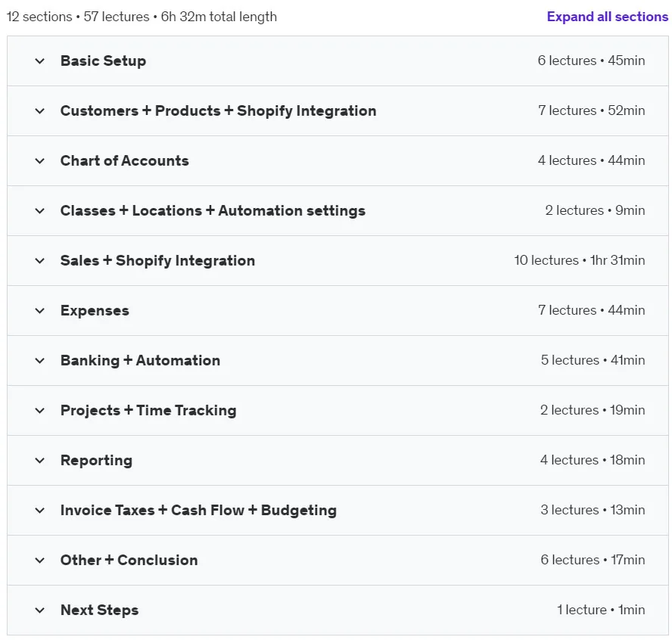This screenshot has width=672, height=640.
Task: Expand Sales + Shopify Integration chevron arrow
Action: pyautogui.click(x=40, y=261)
